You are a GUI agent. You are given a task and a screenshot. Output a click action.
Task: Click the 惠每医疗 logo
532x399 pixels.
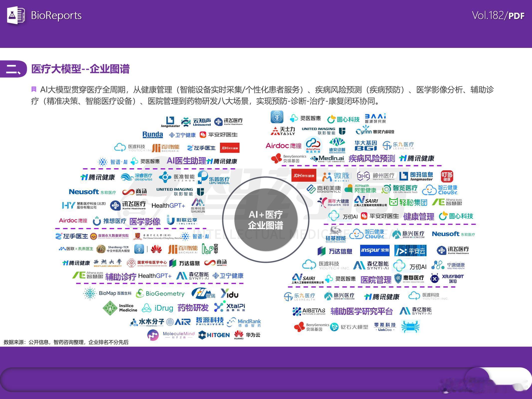409,278
